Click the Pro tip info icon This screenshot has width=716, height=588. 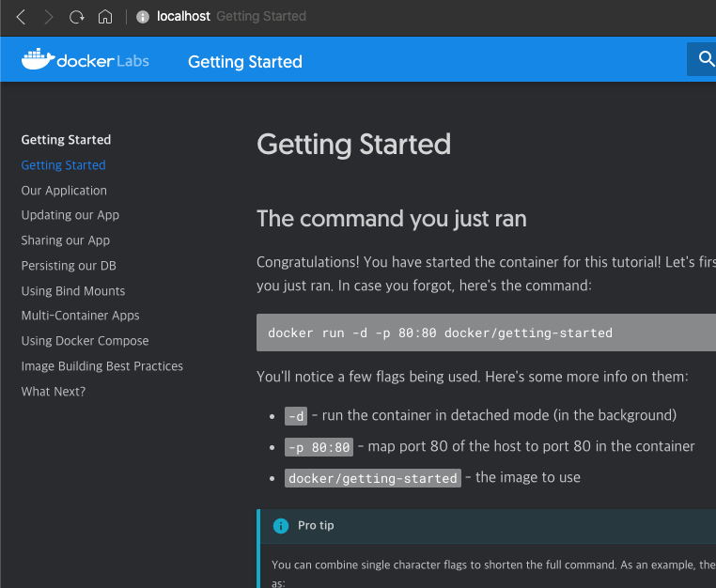pyautogui.click(x=281, y=526)
